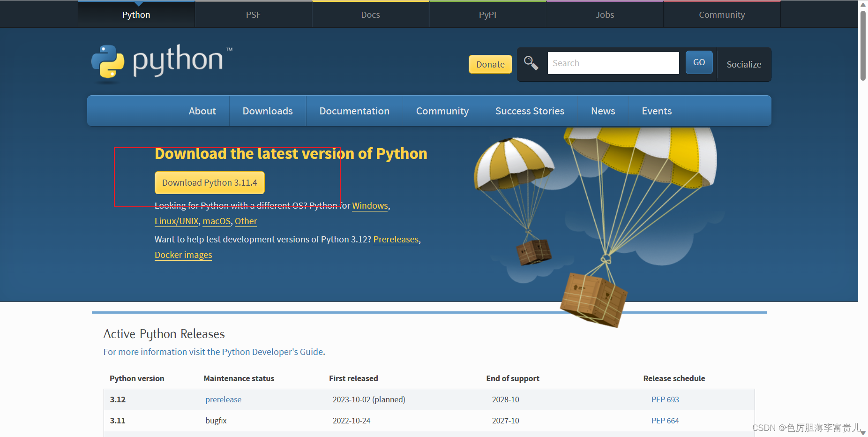The height and width of the screenshot is (437, 868).
Task: Click version cell '3.11'
Action: point(118,421)
